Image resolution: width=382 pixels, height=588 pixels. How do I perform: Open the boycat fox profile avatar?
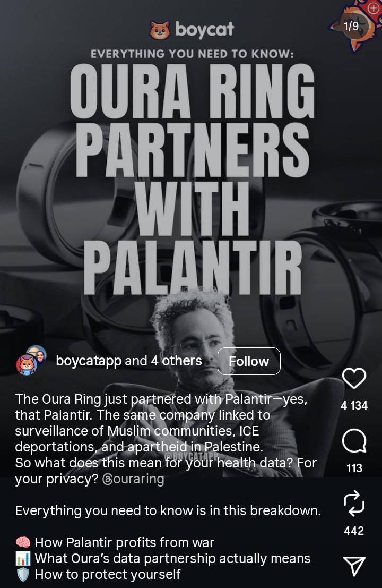pyautogui.click(x=26, y=364)
